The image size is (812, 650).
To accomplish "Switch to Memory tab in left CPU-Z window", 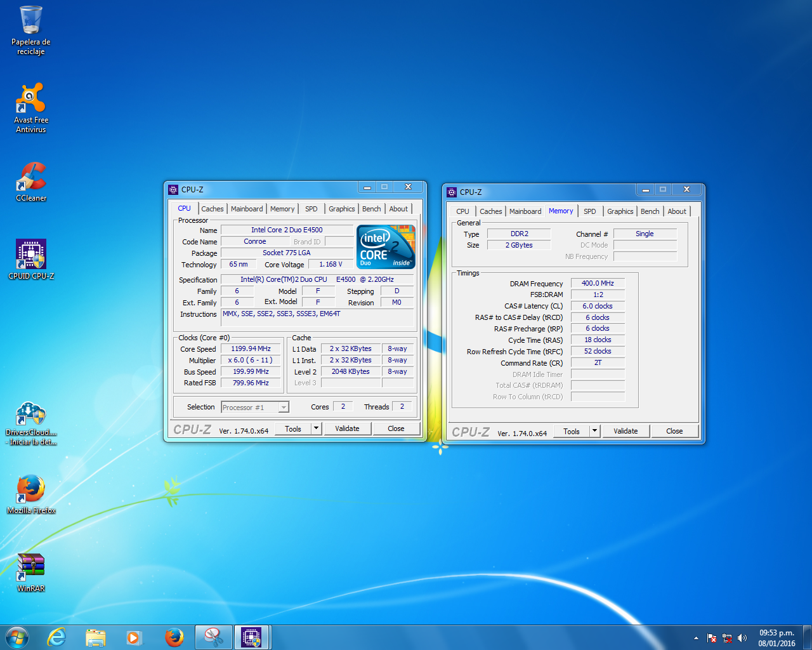I will (x=282, y=209).
